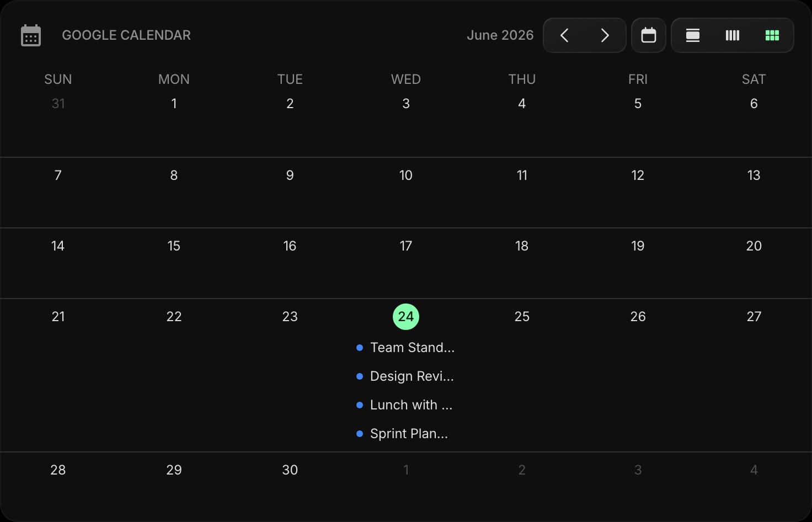Click the blue dot beside Team Stand...
Image resolution: width=812 pixels, height=522 pixels.
click(360, 348)
